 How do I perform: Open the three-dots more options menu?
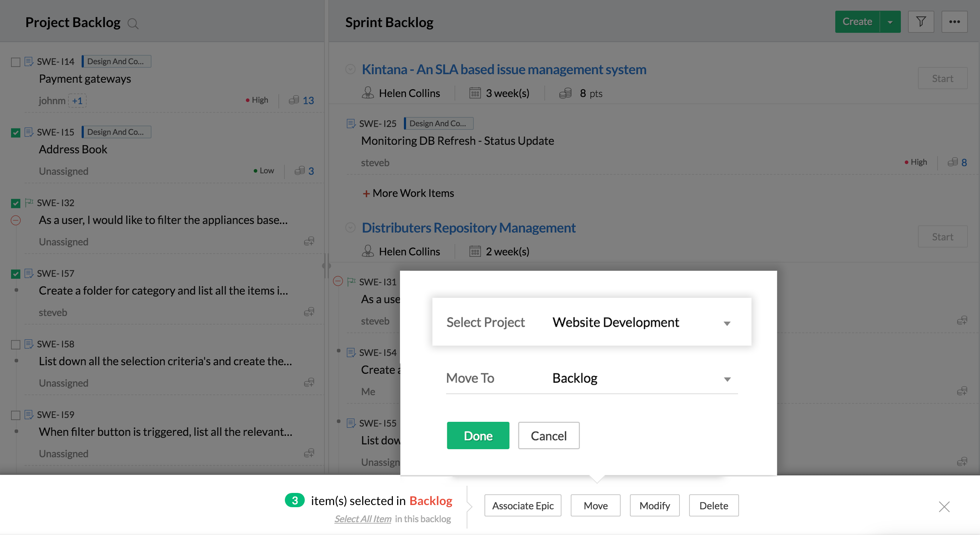click(954, 22)
